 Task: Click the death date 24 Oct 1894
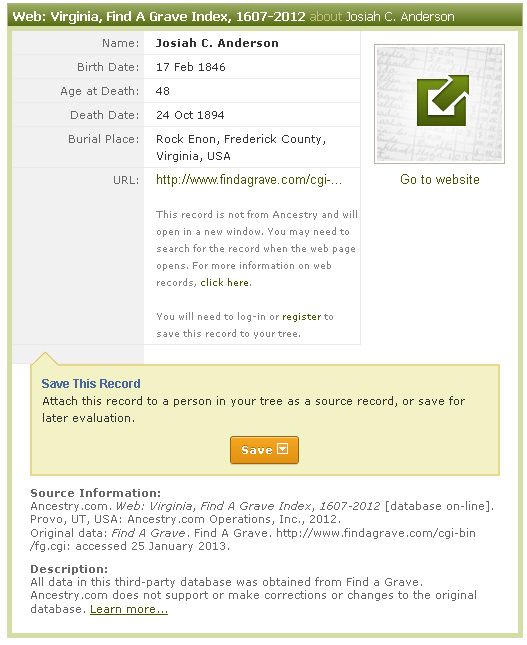pyautogui.click(x=190, y=115)
